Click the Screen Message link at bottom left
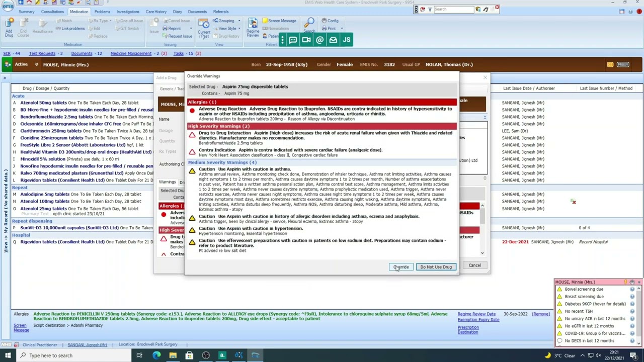644x362 pixels. [21, 327]
